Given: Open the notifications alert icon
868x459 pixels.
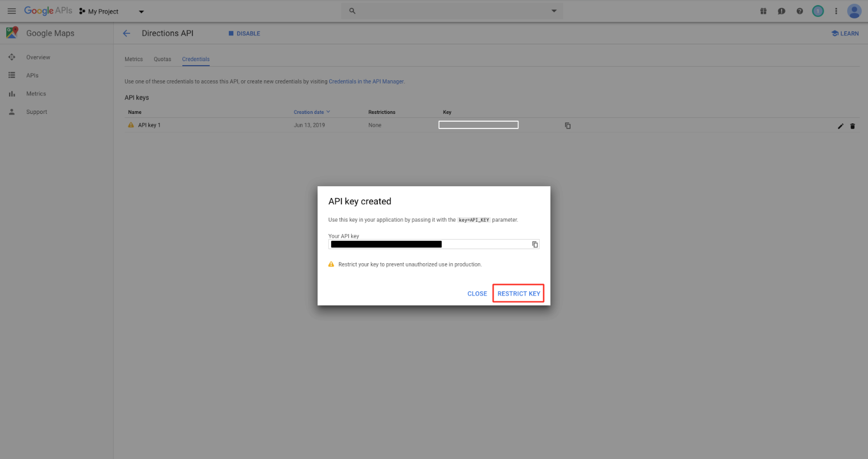Looking at the screenshot, I should click(782, 11).
